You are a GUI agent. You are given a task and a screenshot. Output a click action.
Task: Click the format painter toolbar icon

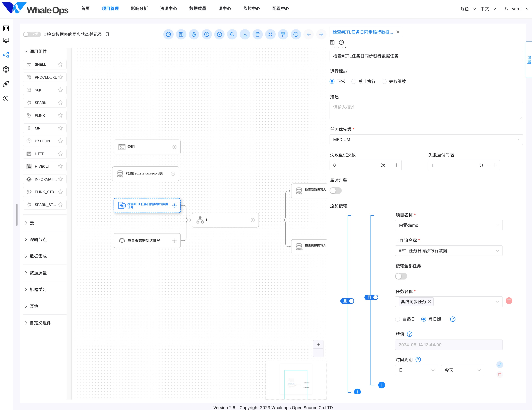tap(283, 34)
